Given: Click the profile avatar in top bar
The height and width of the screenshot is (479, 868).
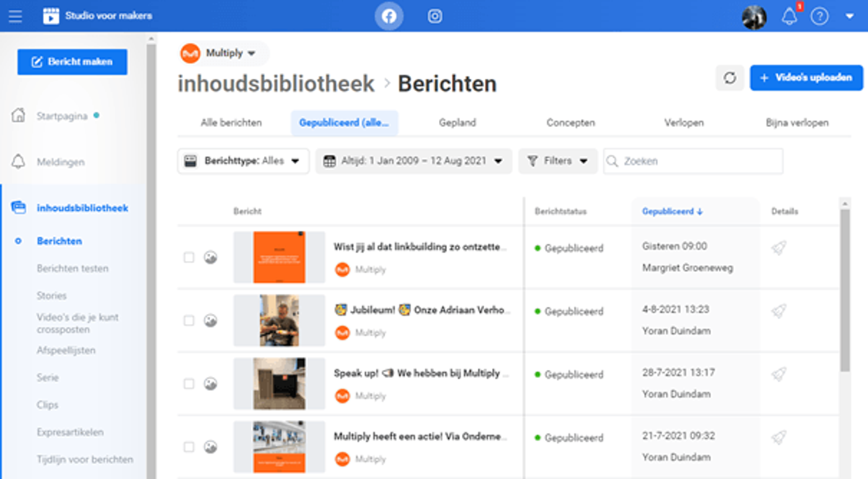Looking at the screenshot, I should pyautogui.click(x=755, y=17).
